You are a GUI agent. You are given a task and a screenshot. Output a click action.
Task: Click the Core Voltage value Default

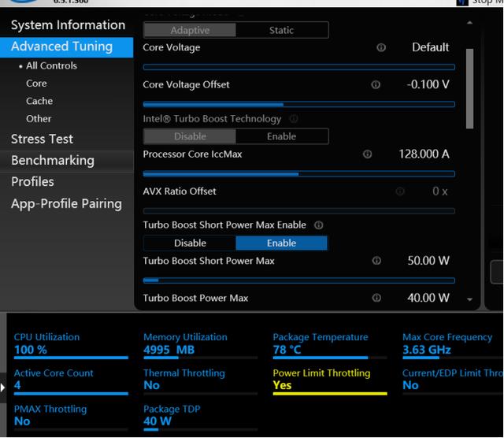click(x=431, y=47)
